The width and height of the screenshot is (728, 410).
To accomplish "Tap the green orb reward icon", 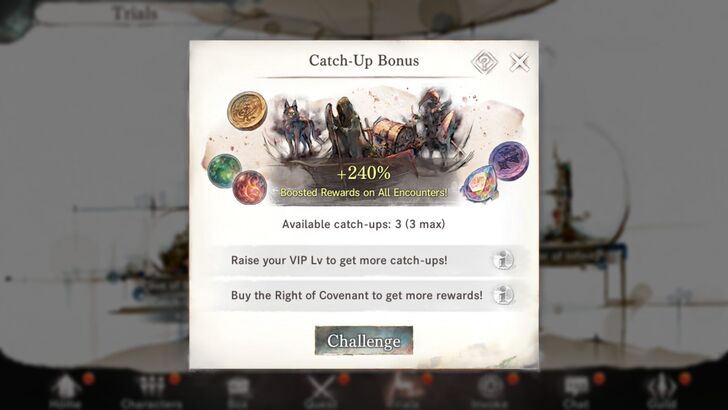I will point(224,171).
